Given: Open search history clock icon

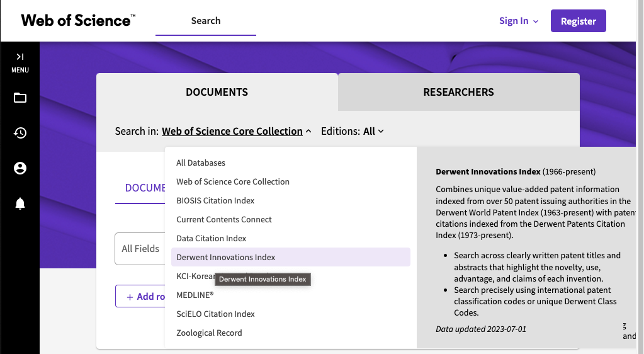Looking at the screenshot, I should pyautogui.click(x=20, y=133).
